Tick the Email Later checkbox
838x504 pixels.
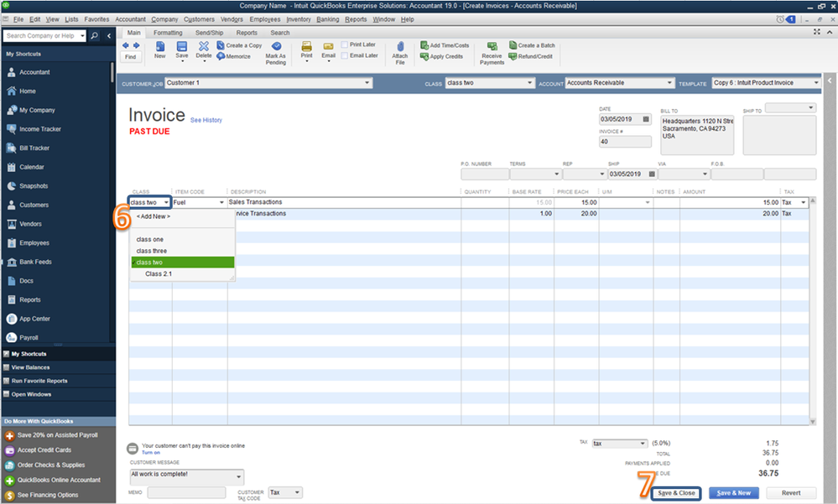point(345,55)
